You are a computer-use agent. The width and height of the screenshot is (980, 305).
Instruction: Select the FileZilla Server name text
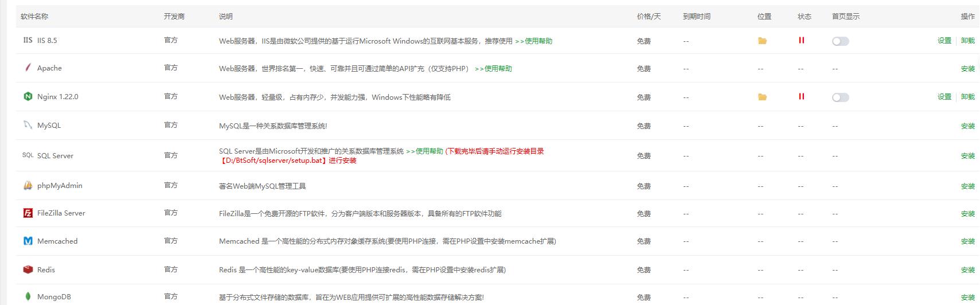click(x=61, y=213)
